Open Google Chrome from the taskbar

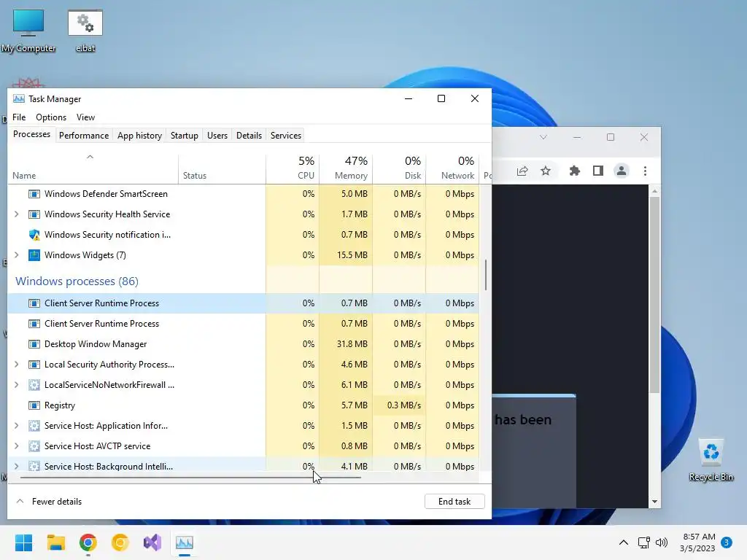(88, 542)
